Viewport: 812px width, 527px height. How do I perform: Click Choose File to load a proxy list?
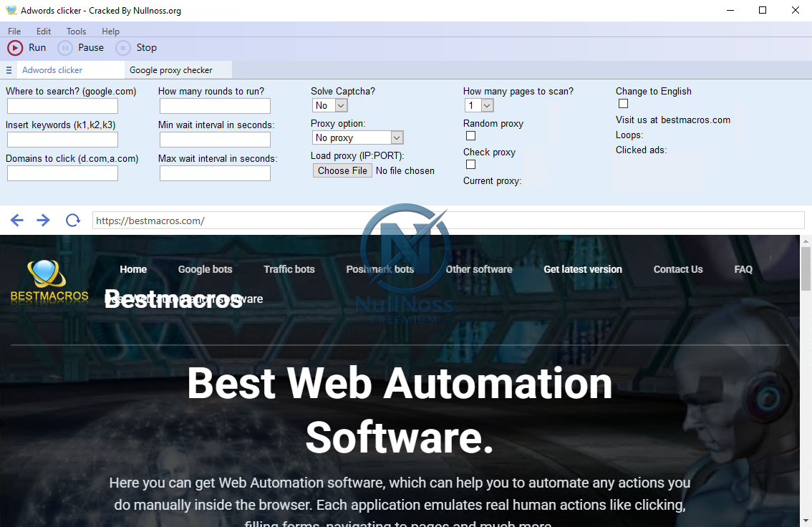[342, 170]
